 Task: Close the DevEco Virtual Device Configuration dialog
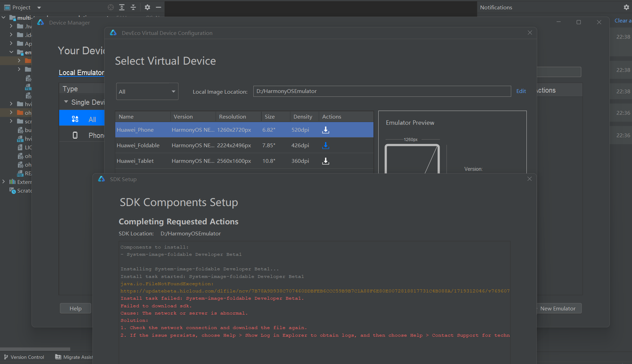(x=530, y=32)
